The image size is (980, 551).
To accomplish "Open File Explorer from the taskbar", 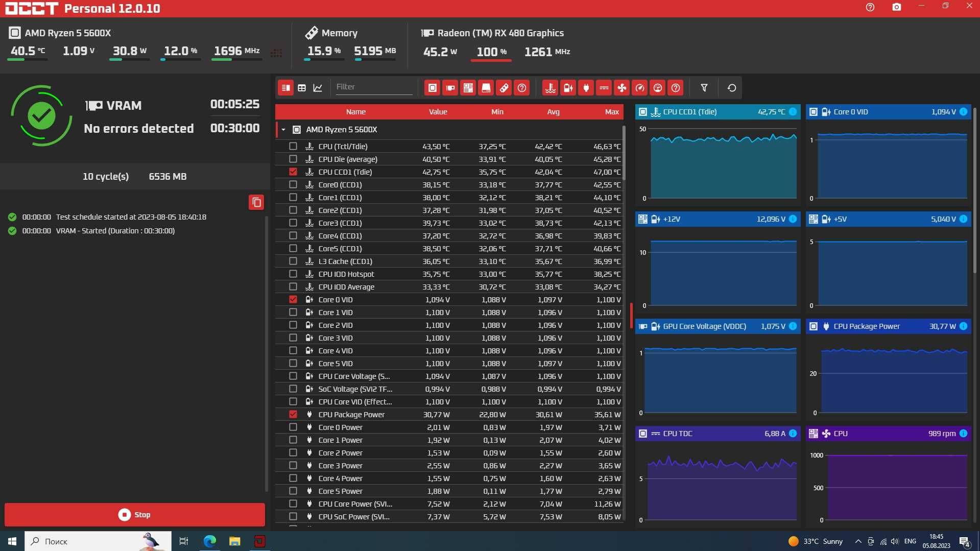I will point(234,541).
